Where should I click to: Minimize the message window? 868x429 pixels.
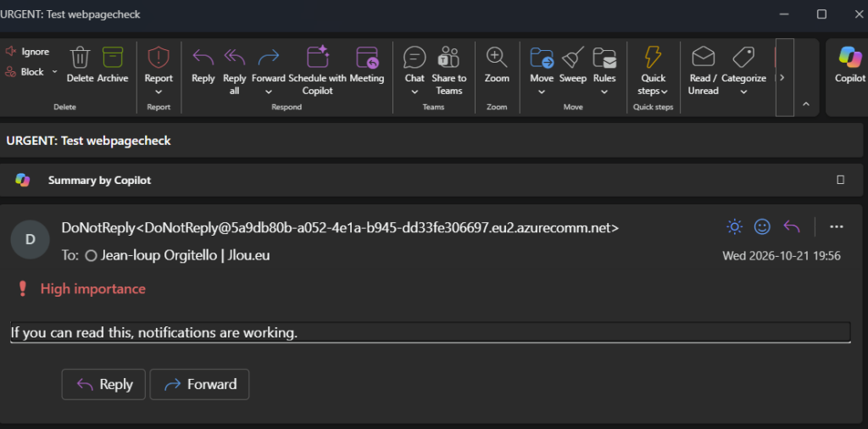pyautogui.click(x=784, y=14)
